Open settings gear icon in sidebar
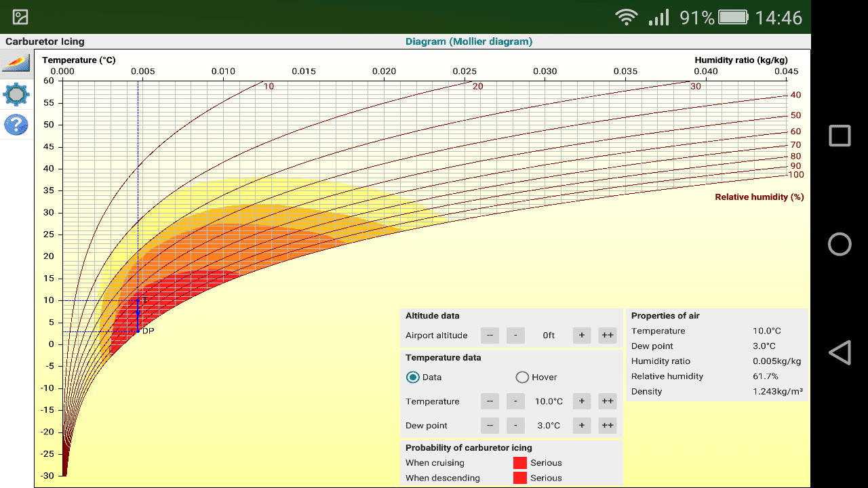Viewport: 868px width, 488px height. click(16, 94)
